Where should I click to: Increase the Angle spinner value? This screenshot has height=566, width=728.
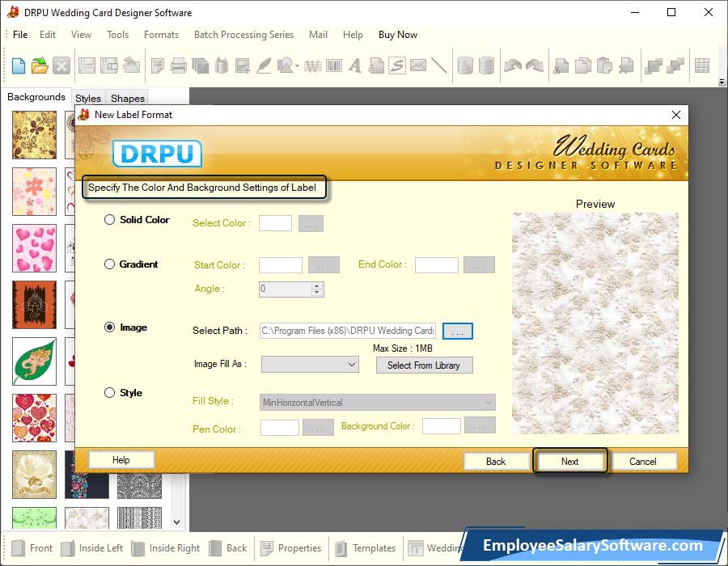click(x=316, y=285)
